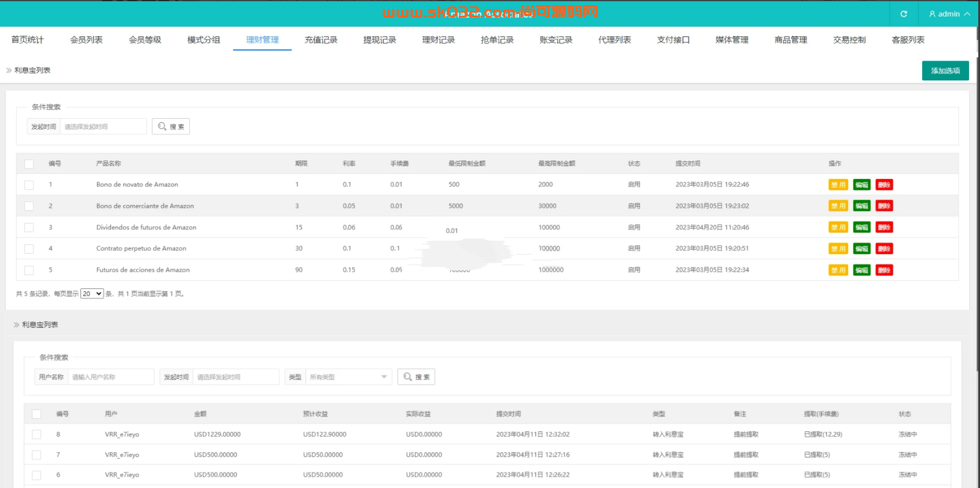The image size is (980, 488).
Task: Delete Dividendos de futuros de Amazon with the red button
Action: [x=884, y=228]
